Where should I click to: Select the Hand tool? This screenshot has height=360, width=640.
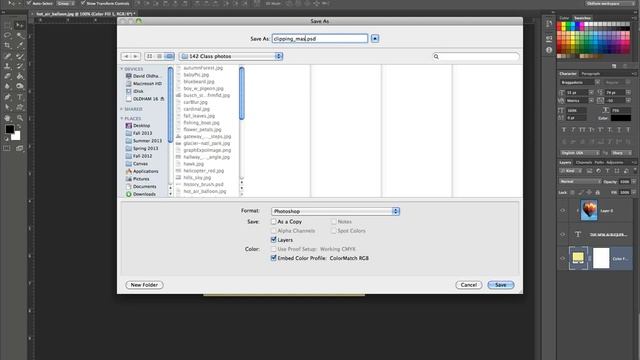(x=7, y=118)
